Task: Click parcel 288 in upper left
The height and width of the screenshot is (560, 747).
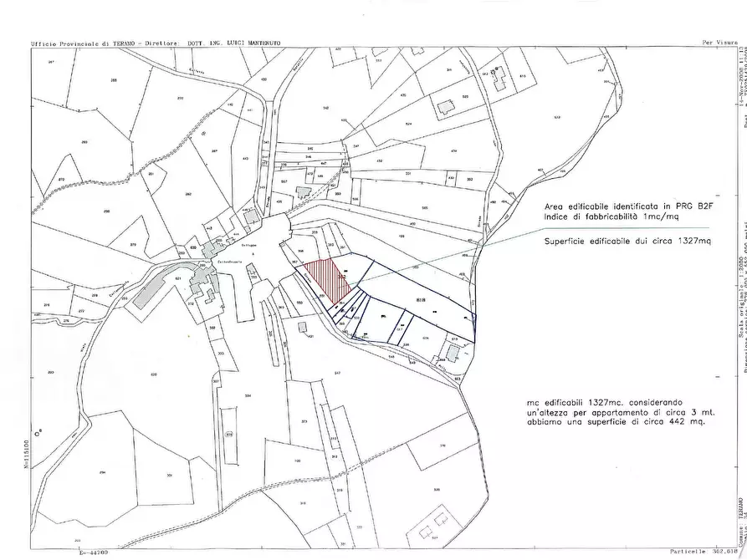Action: pos(115,80)
